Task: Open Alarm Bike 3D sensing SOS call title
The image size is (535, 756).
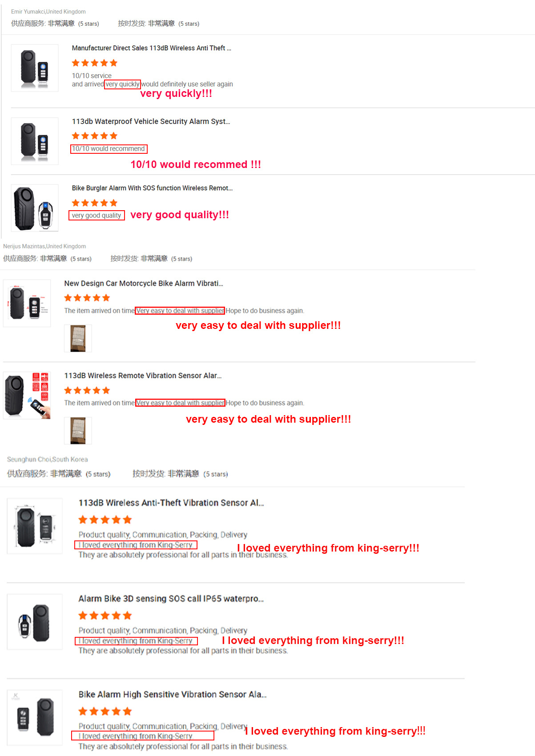Action: pos(171,599)
